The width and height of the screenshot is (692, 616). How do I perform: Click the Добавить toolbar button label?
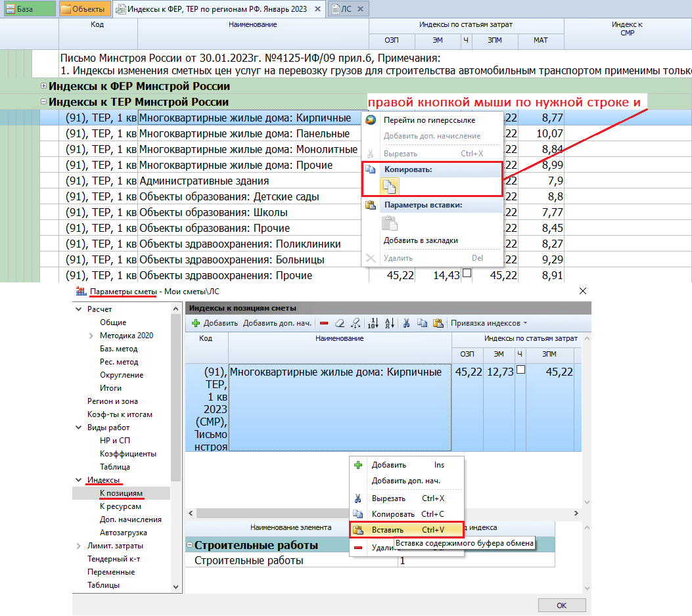pos(221,323)
